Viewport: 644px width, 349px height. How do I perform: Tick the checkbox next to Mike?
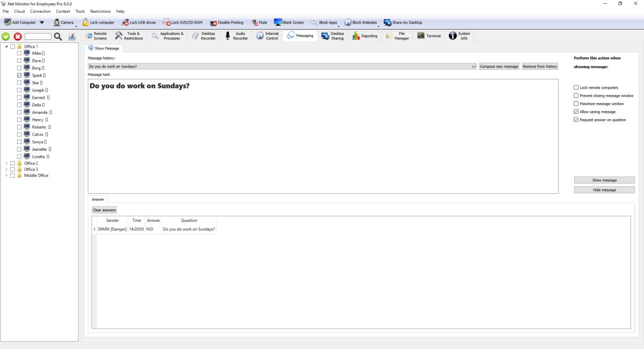[19, 54]
